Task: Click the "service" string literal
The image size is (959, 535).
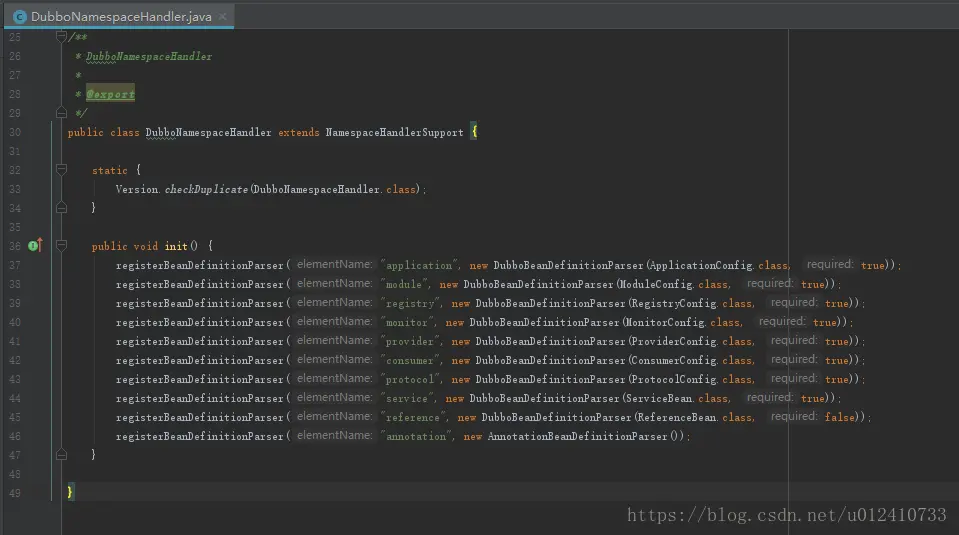Action: click(x=407, y=398)
